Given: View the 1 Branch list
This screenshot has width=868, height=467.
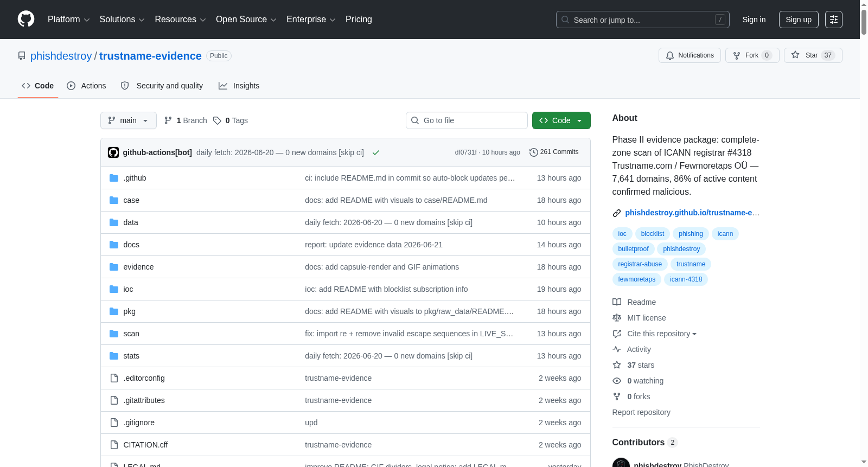Looking at the screenshot, I should 186,120.
